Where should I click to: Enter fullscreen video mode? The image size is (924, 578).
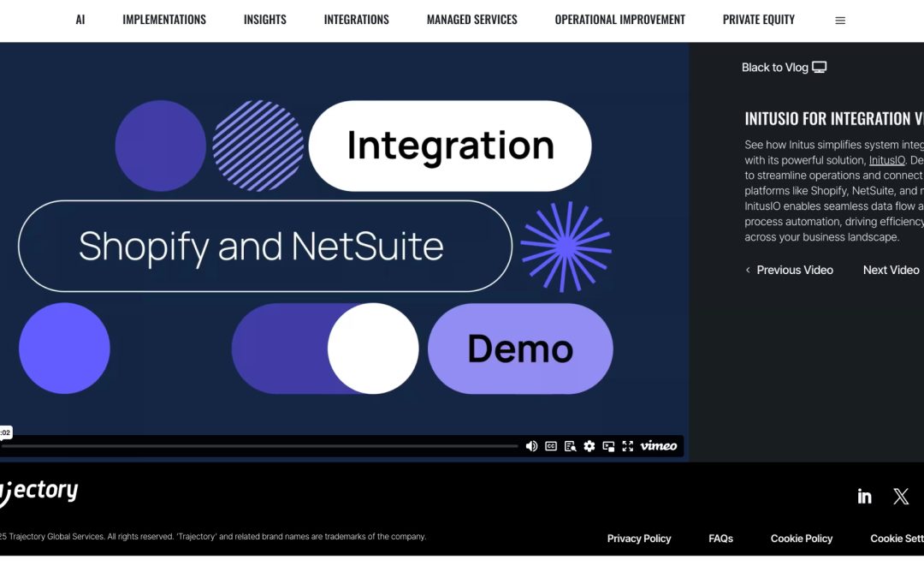628,446
